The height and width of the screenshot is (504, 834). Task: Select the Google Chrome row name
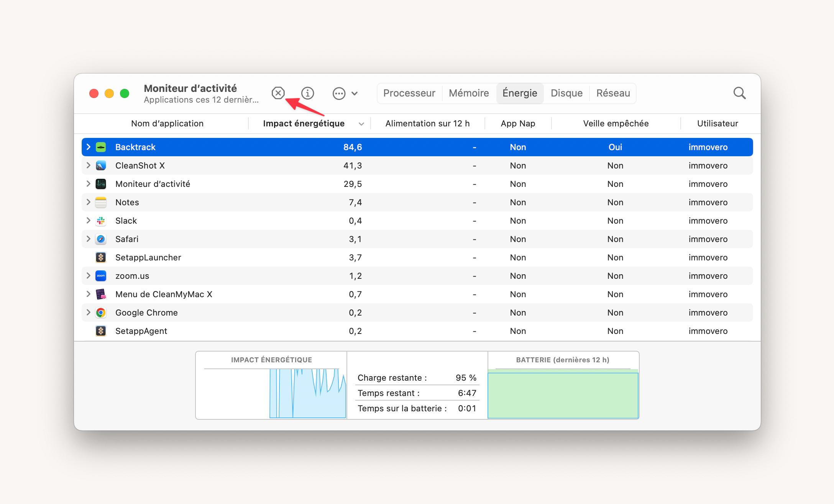pos(146,313)
